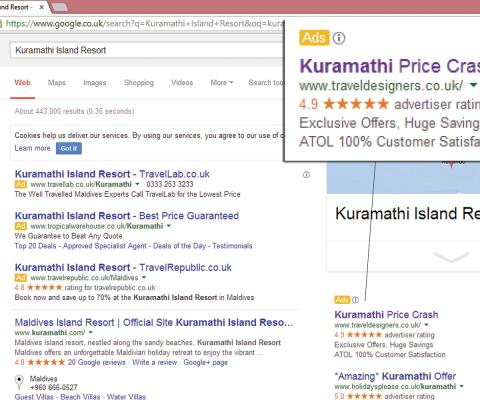Open the sidebar Kuramathi Price Crash ad
Image resolution: width=480 pixels, height=400 pixels.
[386, 314]
